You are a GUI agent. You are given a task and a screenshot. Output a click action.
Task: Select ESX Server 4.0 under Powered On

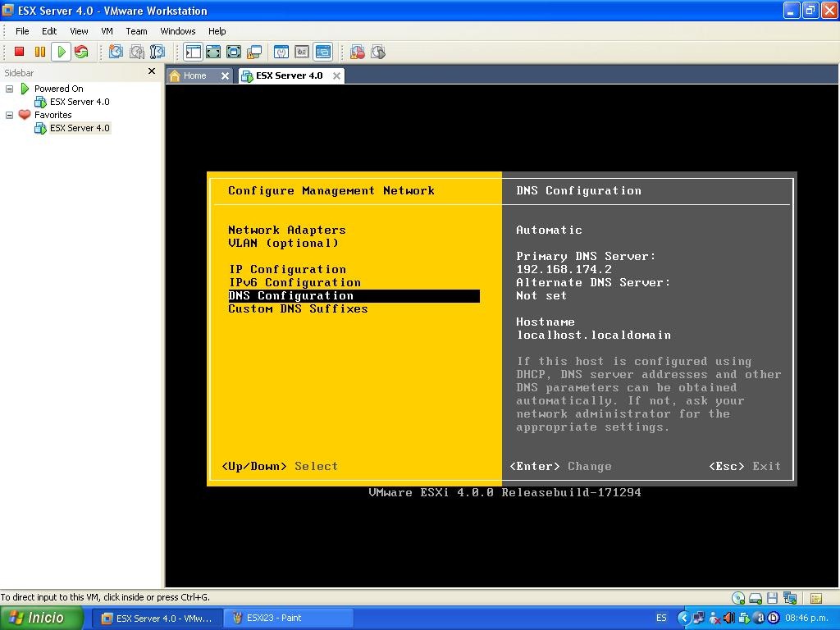(80, 102)
